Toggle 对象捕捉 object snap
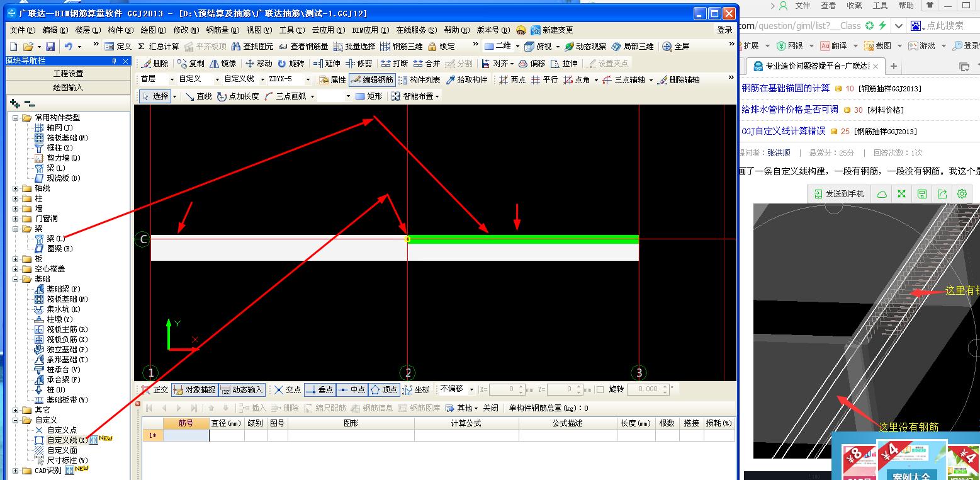The image size is (980, 480). point(194,390)
